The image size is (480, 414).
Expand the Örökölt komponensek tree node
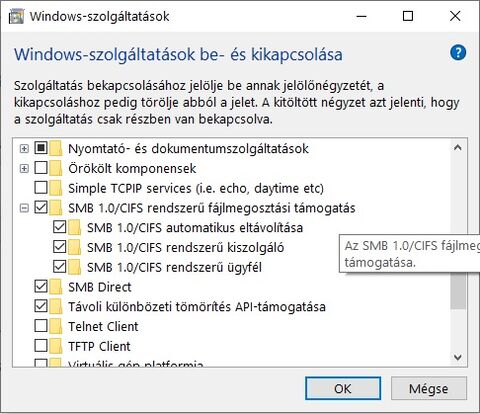(24, 168)
